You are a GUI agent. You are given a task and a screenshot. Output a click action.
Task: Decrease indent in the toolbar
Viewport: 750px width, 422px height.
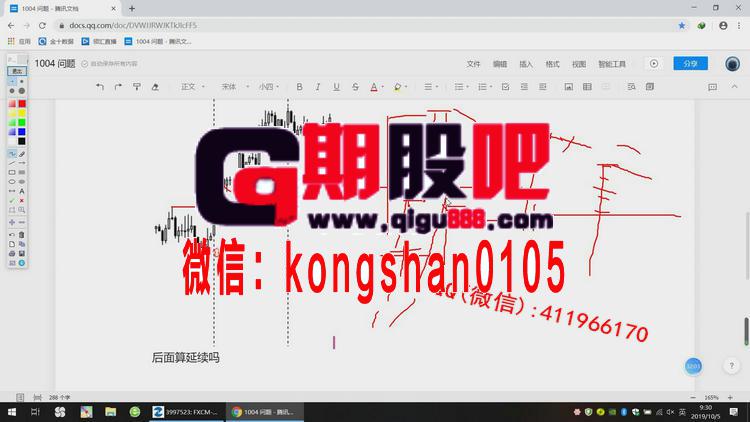524,87
